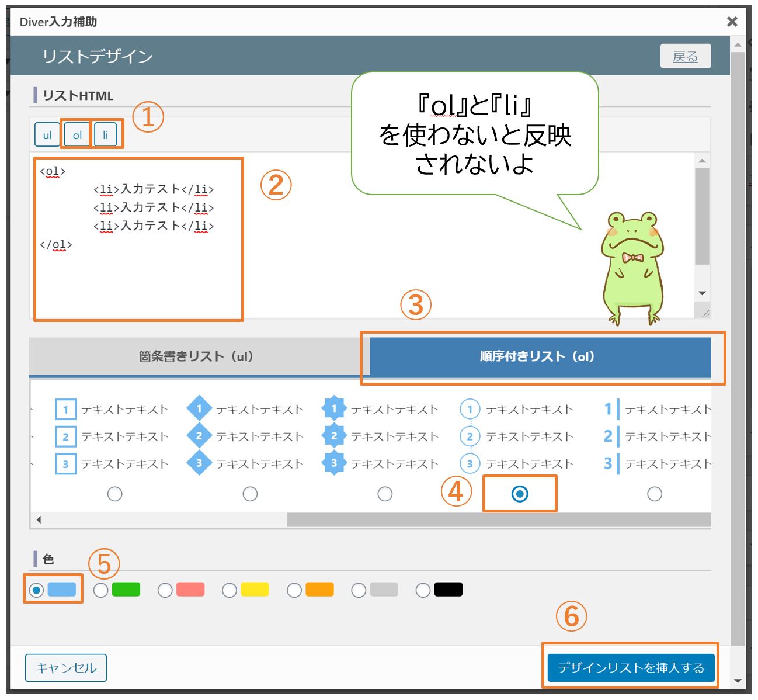Click the left arrow of style scrollbar
This screenshot has width=758, height=700.
pos(39,519)
